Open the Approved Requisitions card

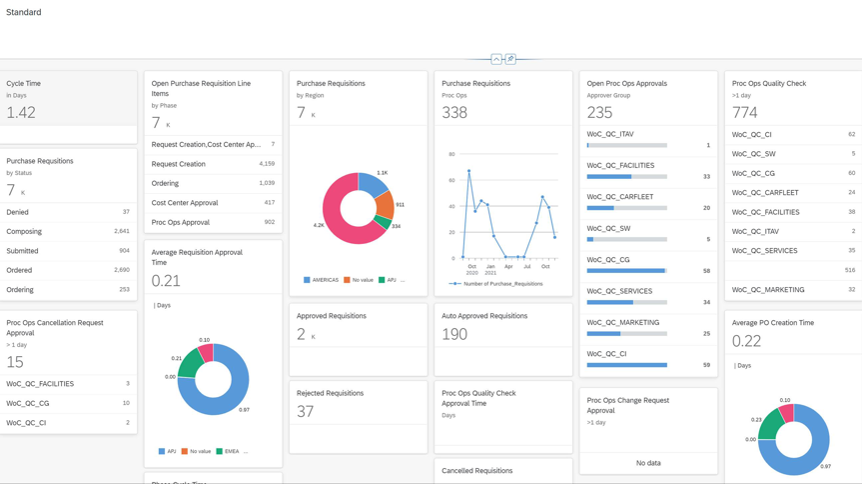pos(357,327)
